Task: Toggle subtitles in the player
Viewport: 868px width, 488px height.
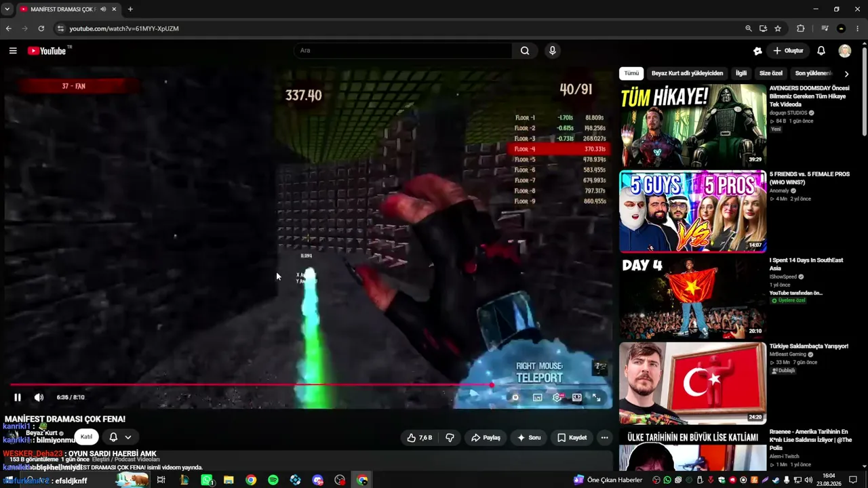Action: point(537,398)
